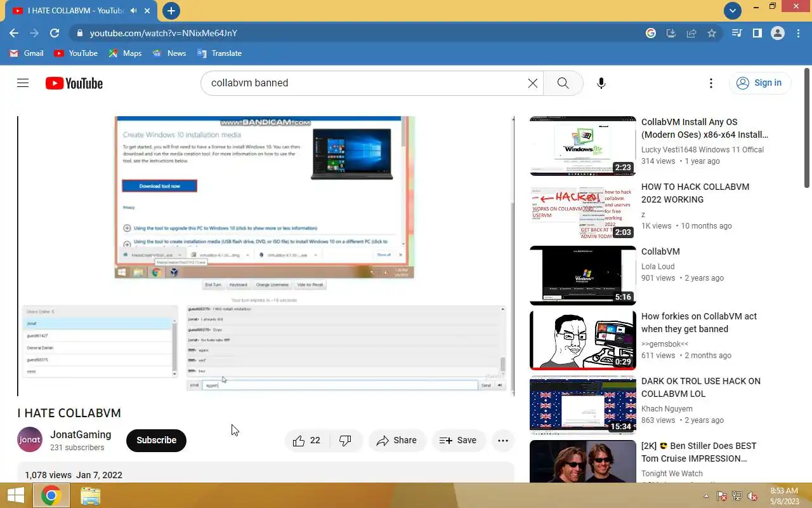Mute the tab audio icon
Image resolution: width=812 pixels, height=508 pixels.
click(x=133, y=11)
